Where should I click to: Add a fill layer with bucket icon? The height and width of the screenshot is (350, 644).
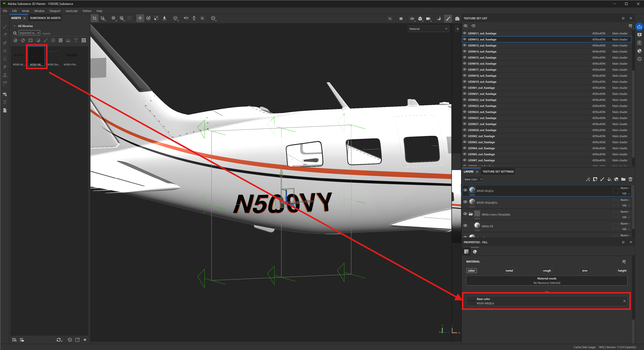coord(609,179)
